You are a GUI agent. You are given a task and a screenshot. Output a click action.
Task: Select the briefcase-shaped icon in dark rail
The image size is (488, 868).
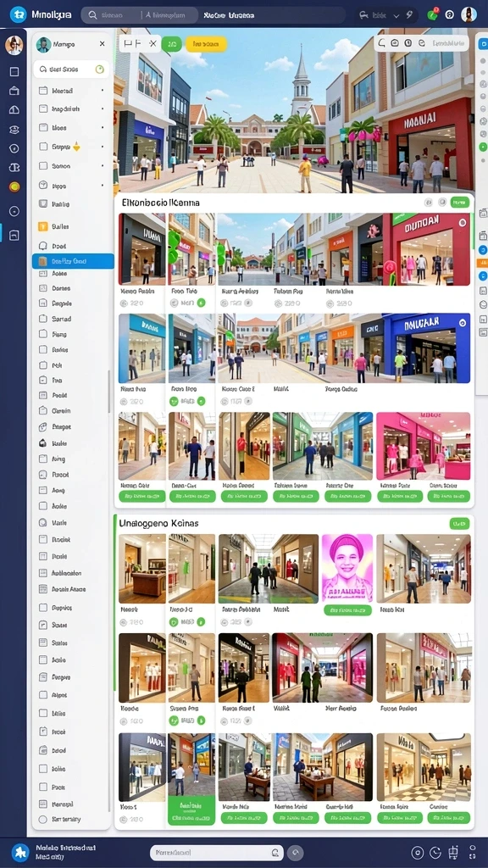pos(14,91)
